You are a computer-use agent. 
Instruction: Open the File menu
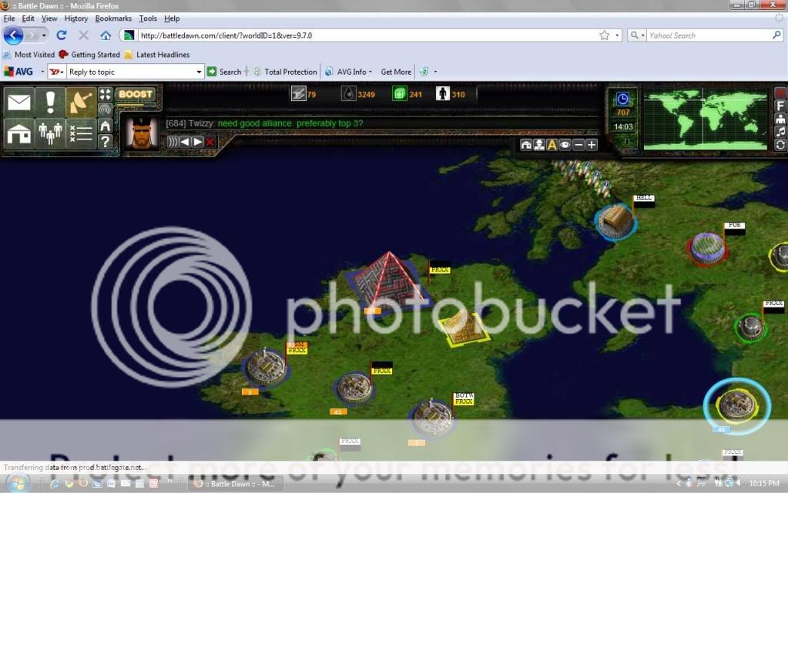pyautogui.click(x=9, y=18)
